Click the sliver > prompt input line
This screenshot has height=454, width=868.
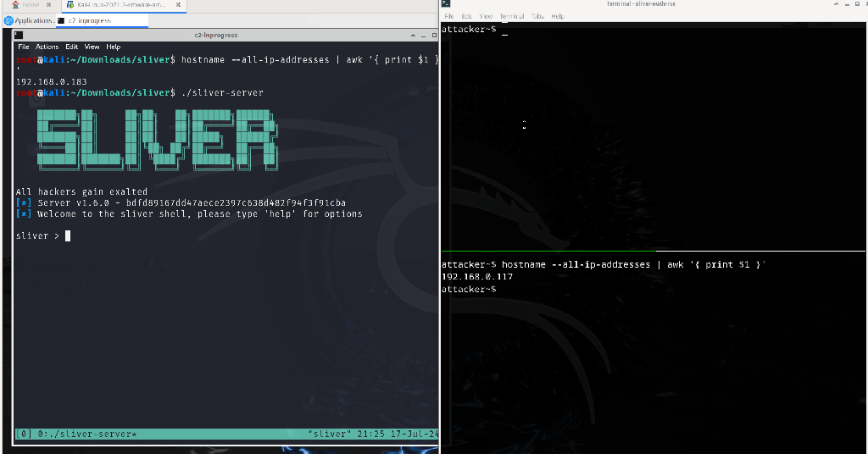[225, 236]
